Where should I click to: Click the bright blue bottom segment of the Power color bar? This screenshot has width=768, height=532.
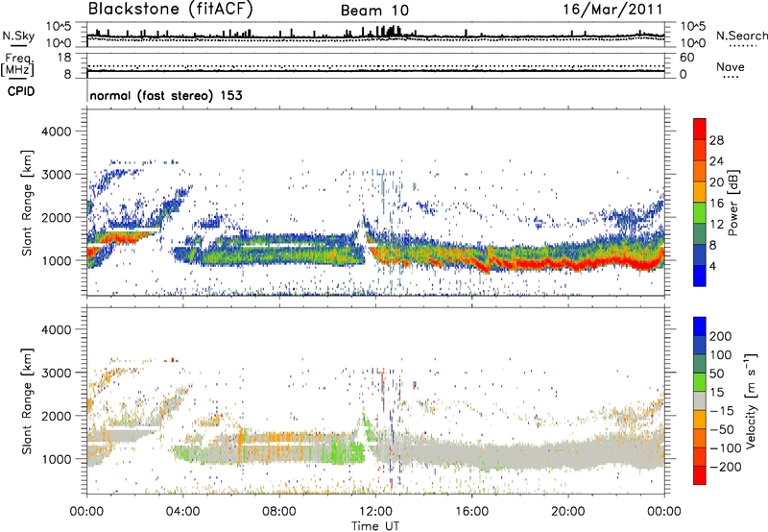tap(700, 276)
